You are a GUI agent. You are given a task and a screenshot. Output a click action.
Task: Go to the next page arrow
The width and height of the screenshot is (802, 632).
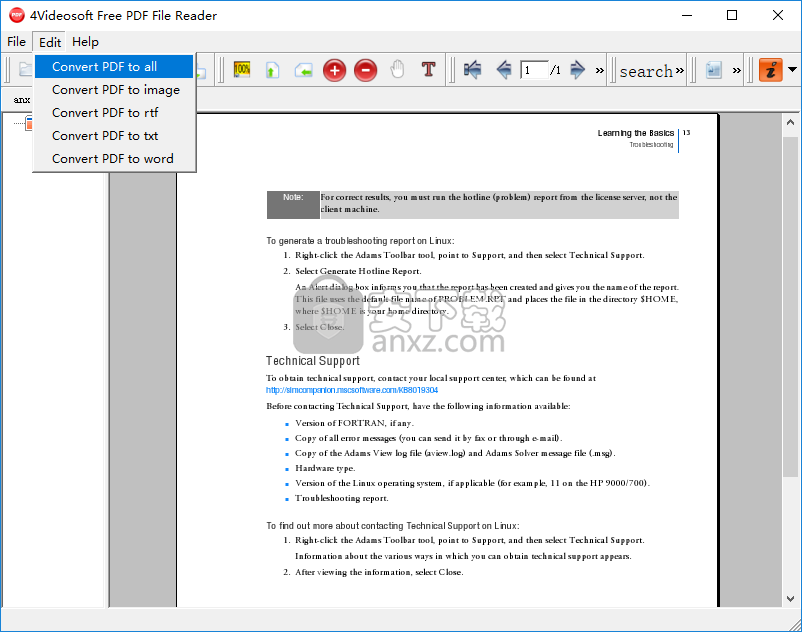click(x=577, y=70)
